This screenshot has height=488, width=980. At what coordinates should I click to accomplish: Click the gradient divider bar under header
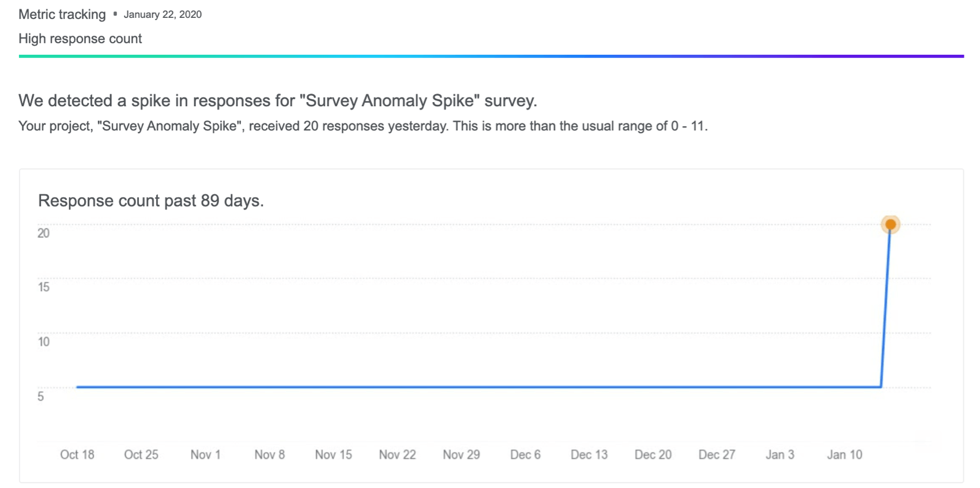(x=491, y=56)
